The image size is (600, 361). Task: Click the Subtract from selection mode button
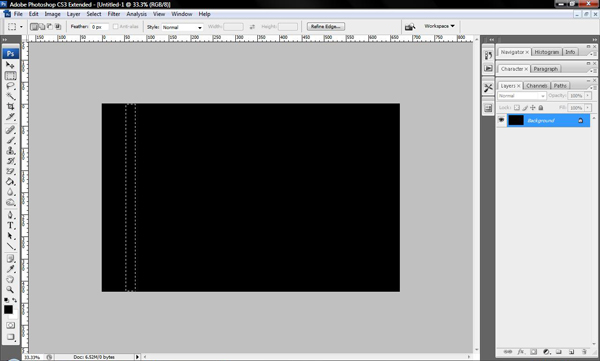click(50, 27)
